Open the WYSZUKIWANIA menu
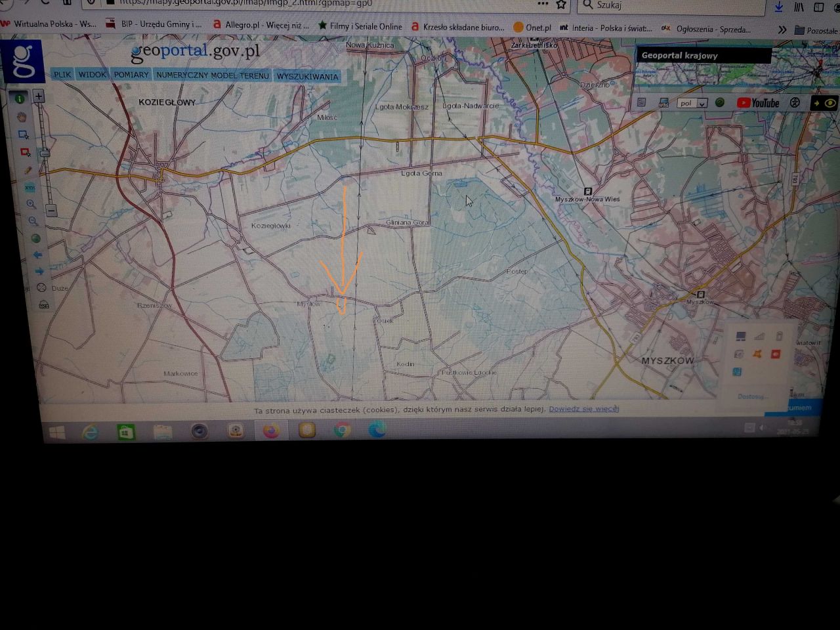Viewport: 840px width, 630px height. pyautogui.click(x=307, y=77)
